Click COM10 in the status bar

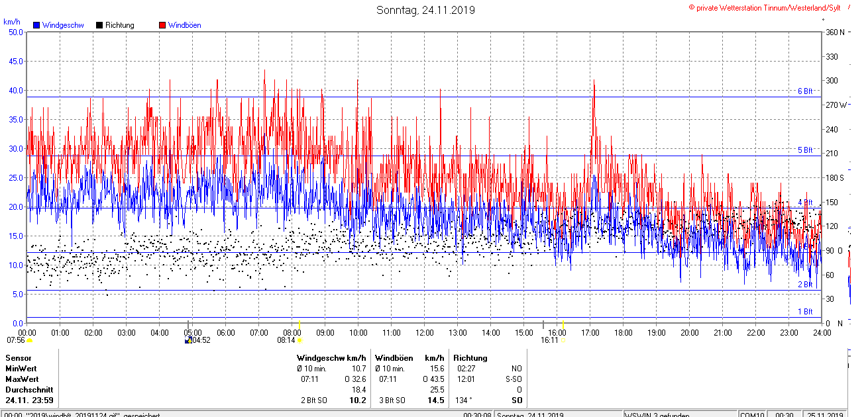752,415
